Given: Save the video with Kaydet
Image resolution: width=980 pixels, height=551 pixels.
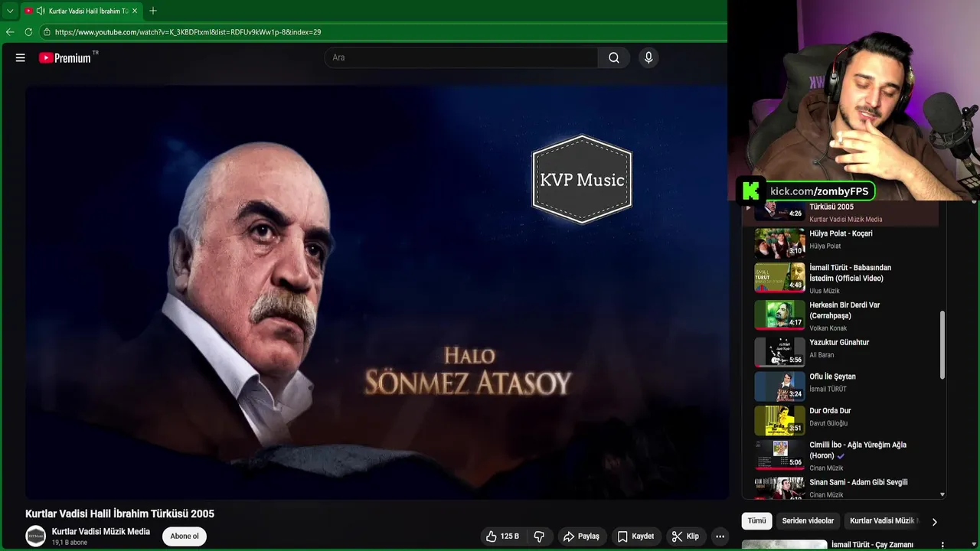Looking at the screenshot, I should pyautogui.click(x=635, y=536).
